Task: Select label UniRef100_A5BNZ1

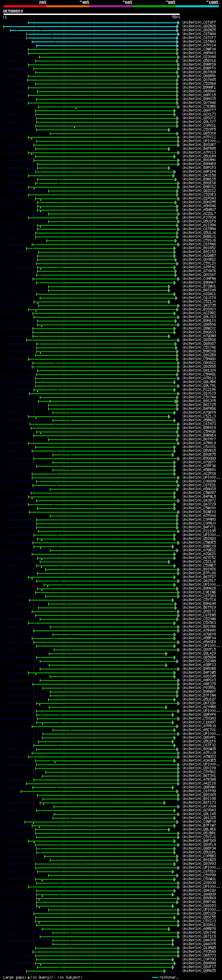Action: [x=199, y=420]
